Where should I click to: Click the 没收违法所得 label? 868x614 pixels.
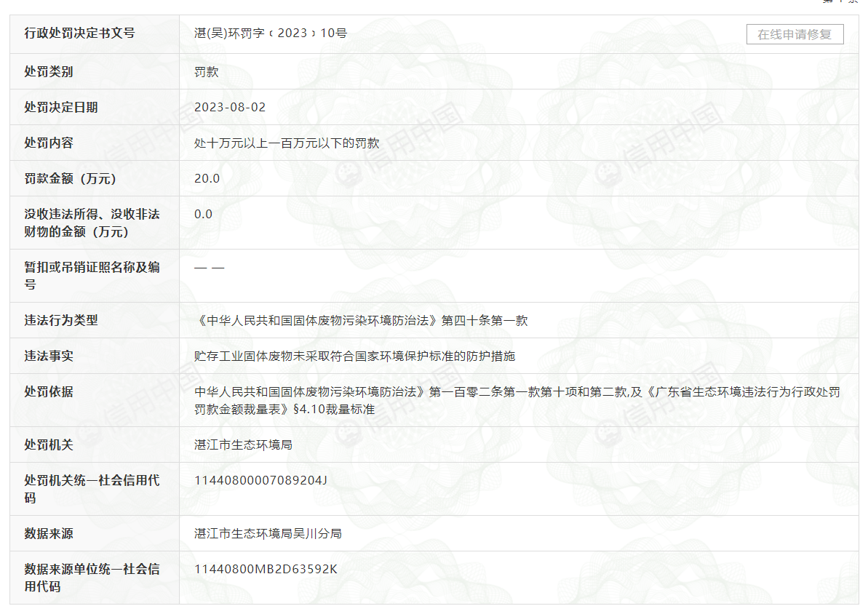click(61, 215)
